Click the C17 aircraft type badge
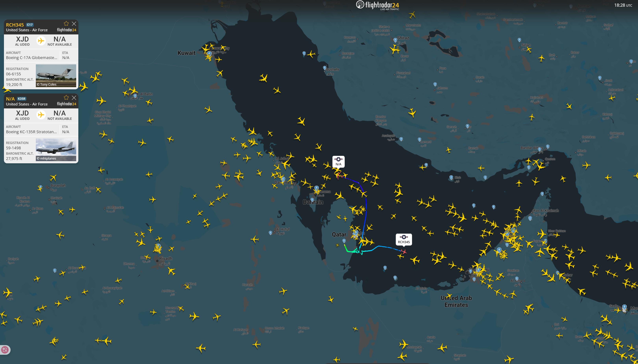The image size is (638, 364). click(x=30, y=25)
